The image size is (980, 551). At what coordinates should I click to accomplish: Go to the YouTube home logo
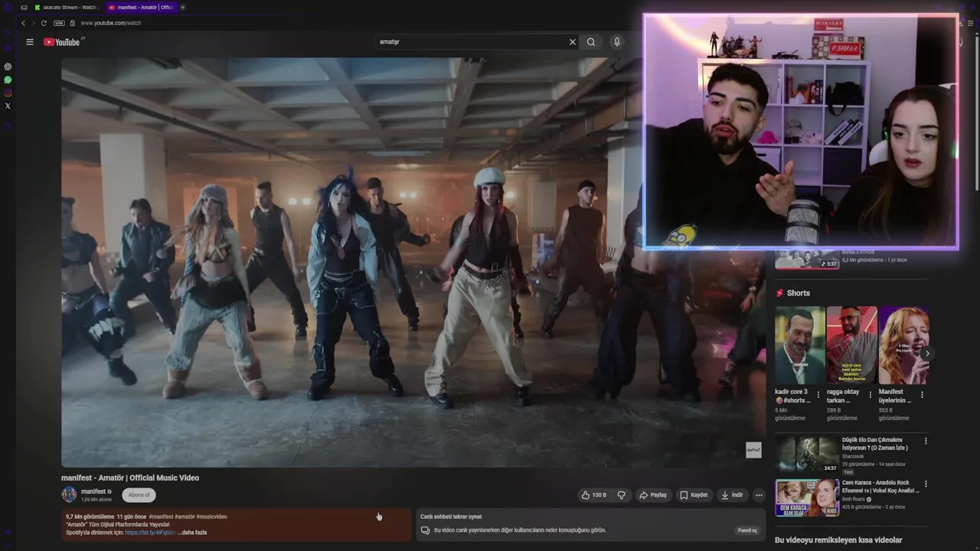click(x=62, y=42)
